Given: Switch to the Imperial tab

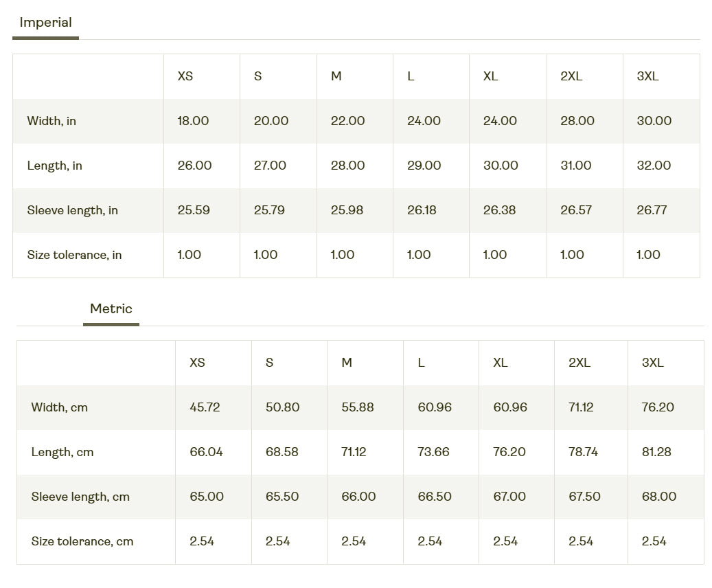Looking at the screenshot, I should [x=45, y=23].
